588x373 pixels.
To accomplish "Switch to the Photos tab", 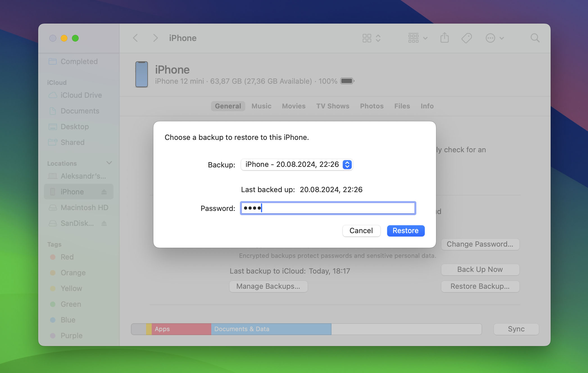I will click(372, 106).
